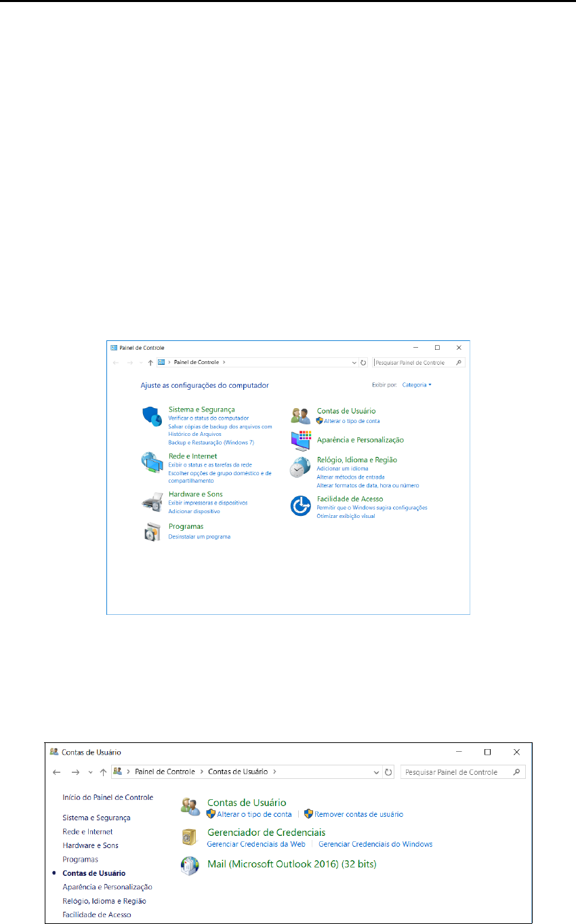Click the Aparência e Personalização monitor icon
Screen dimensions: 576x924
[300, 441]
